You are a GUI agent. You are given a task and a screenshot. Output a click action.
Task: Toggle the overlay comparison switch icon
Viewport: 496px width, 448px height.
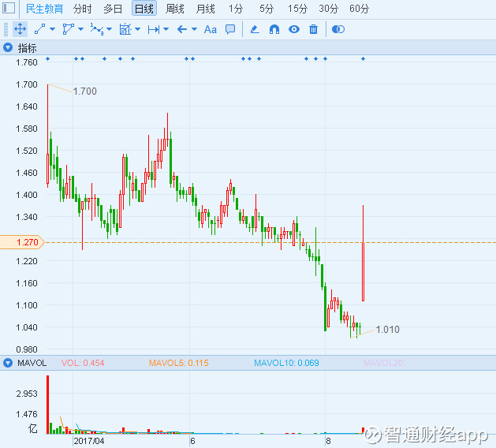coord(338,29)
